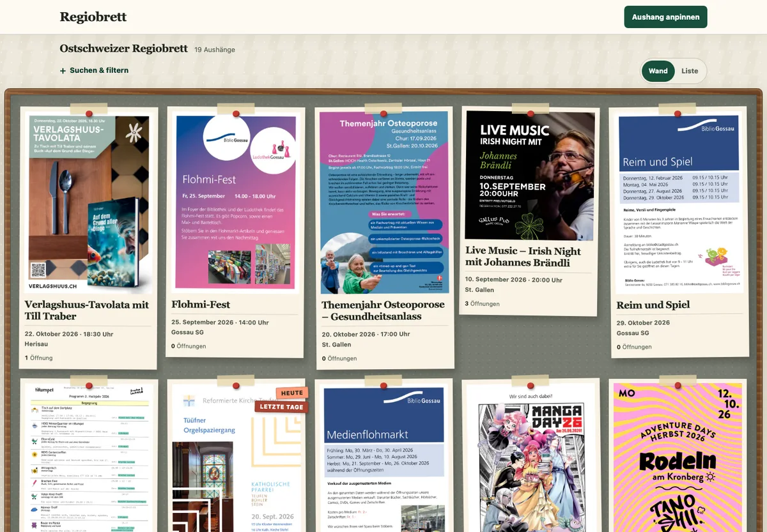The image size is (767, 532).
Task: Expand Suchen & filtern
Action: (94, 70)
